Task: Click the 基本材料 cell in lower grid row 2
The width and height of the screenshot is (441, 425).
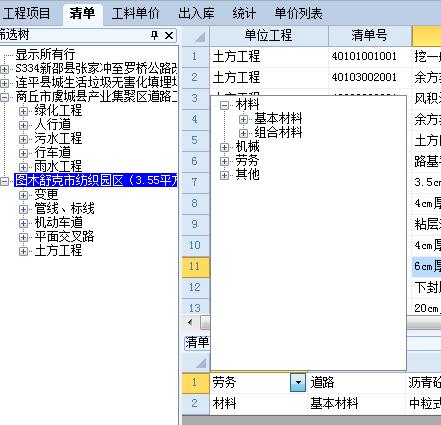Action: point(356,403)
